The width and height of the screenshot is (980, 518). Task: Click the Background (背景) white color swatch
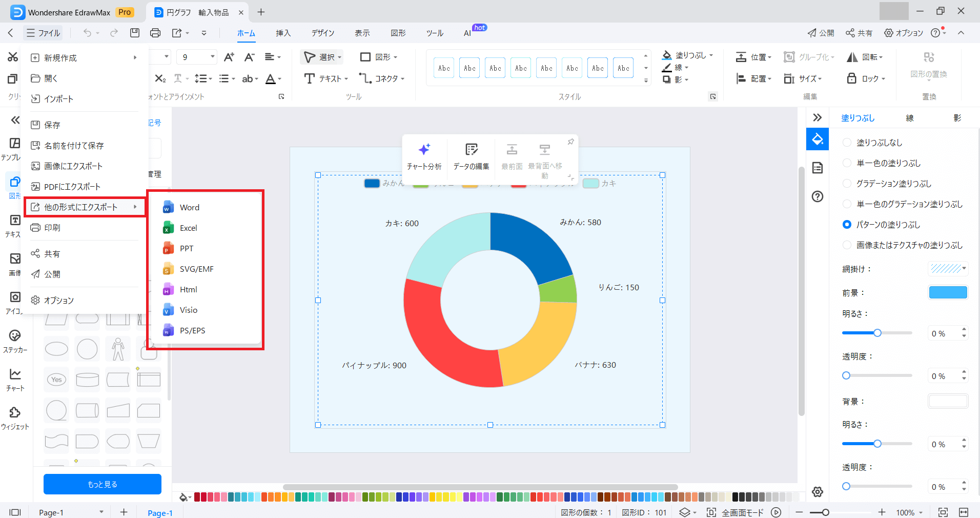(948, 401)
